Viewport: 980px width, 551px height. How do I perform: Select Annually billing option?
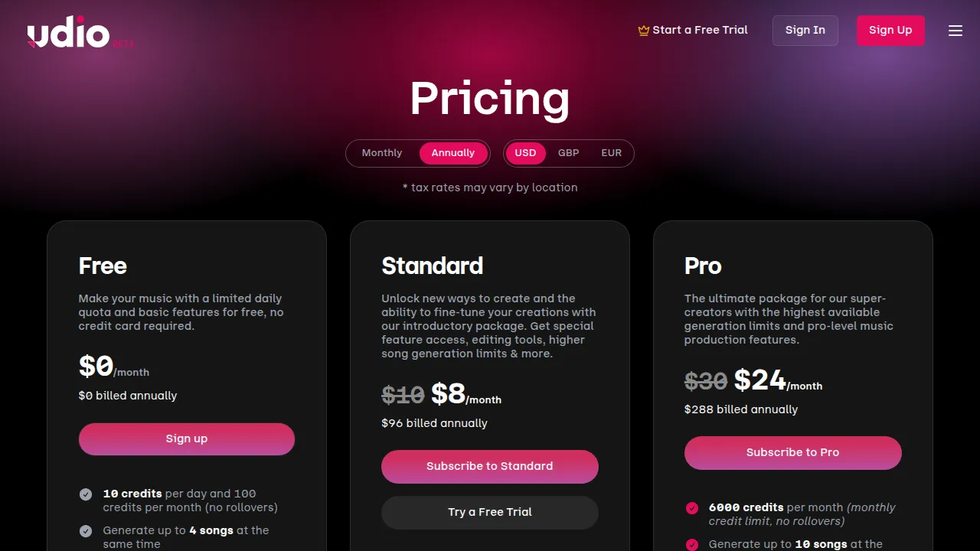[x=453, y=153]
